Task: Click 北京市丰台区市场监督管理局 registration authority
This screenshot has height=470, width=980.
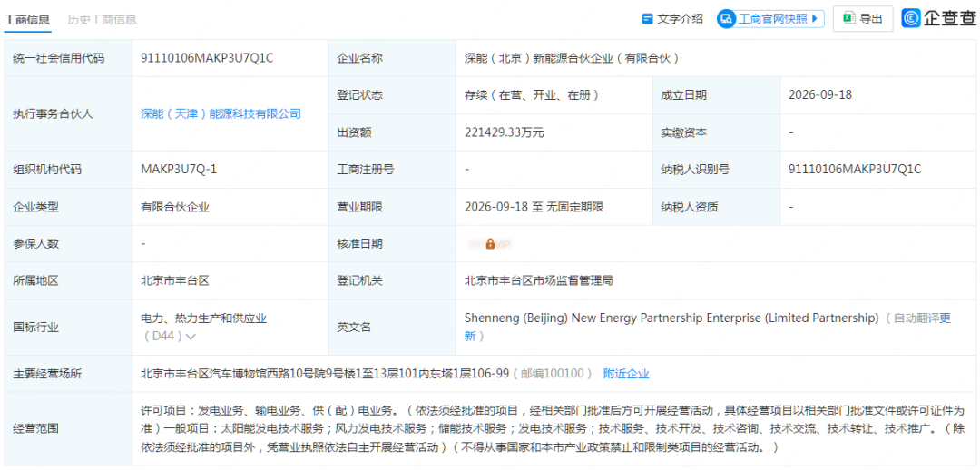Action: tap(539, 280)
